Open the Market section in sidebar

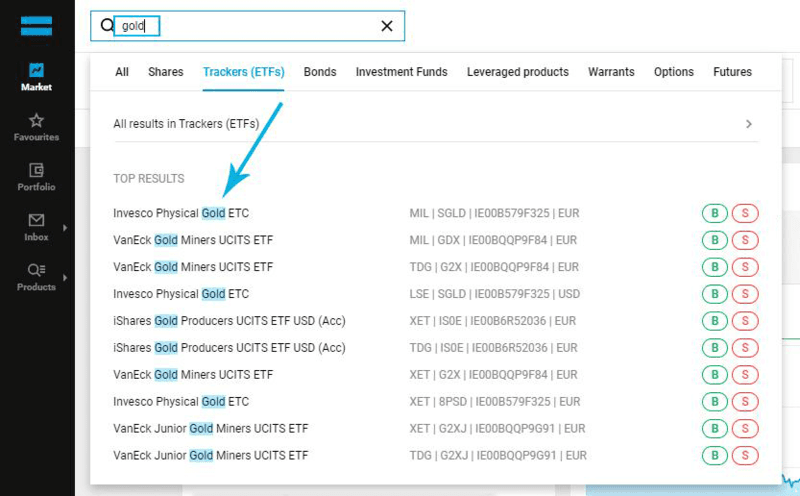tap(36, 77)
